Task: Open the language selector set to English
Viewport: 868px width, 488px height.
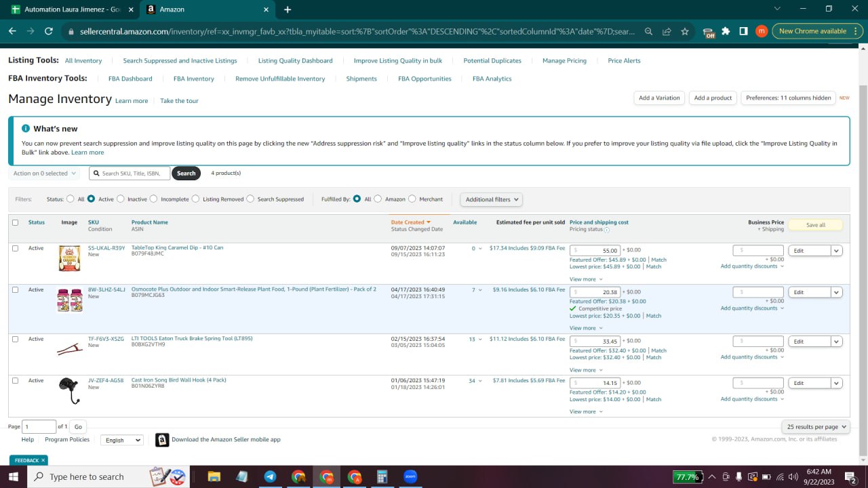Action: [122, 440]
